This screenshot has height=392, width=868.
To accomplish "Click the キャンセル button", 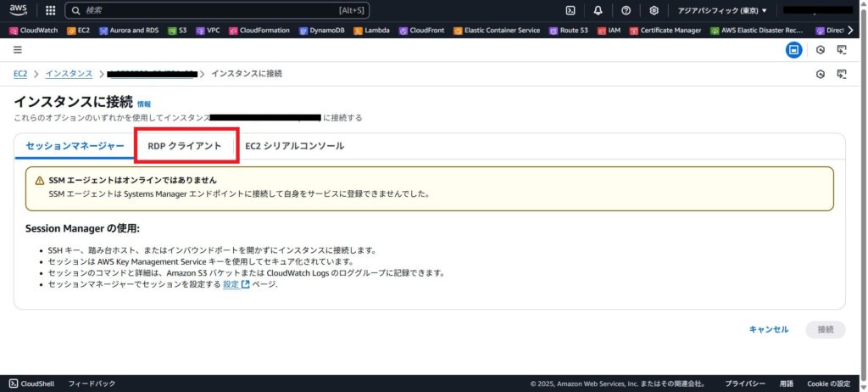I will click(768, 329).
